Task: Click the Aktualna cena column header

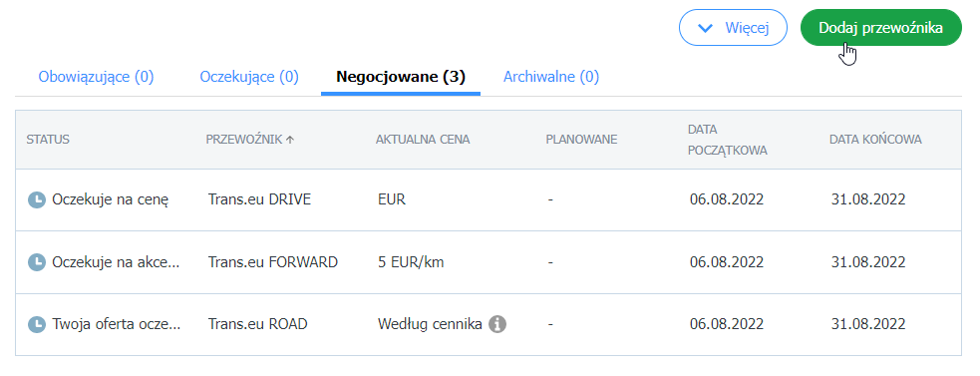Action: point(423,140)
